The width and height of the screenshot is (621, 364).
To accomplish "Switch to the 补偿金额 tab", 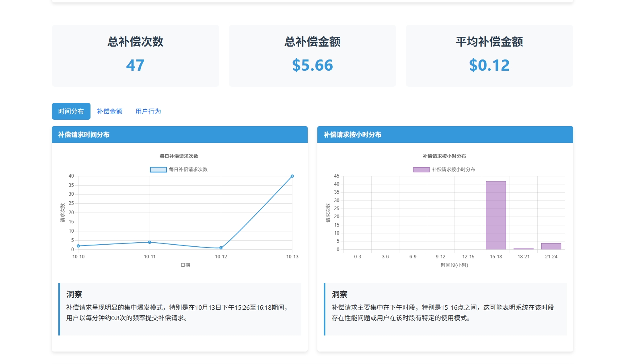I will click(x=109, y=111).
